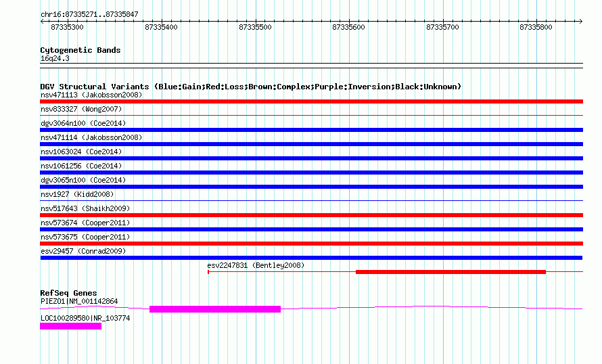Click the Cytogenetic Bands track title

click(80, 50)
